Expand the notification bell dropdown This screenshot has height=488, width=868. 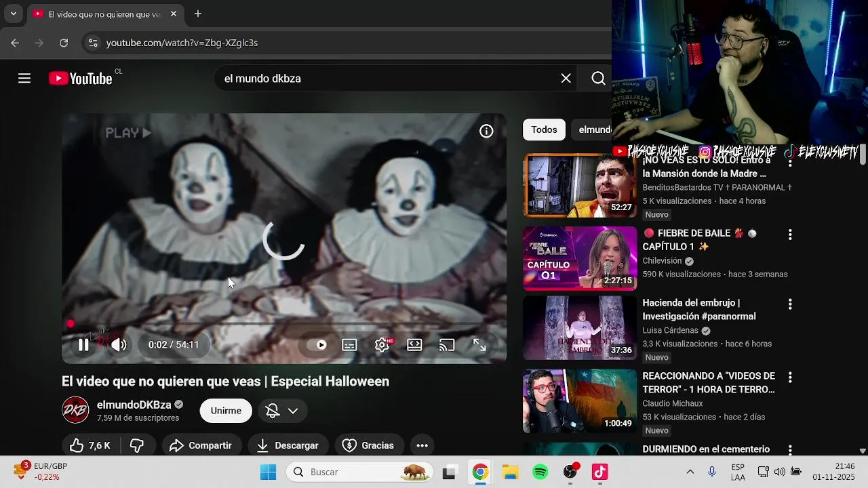[x=282, y=411]
